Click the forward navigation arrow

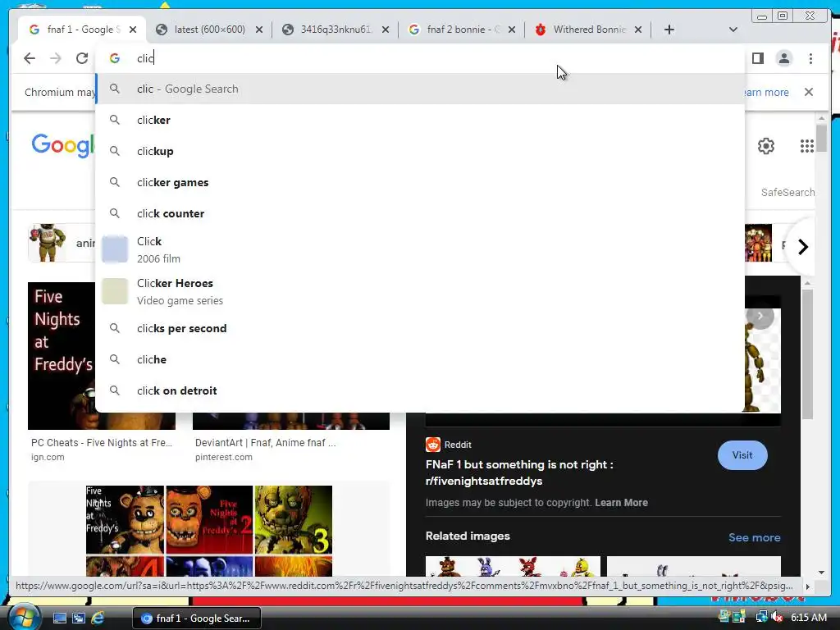pyautogui.click(x=56, y=58)
